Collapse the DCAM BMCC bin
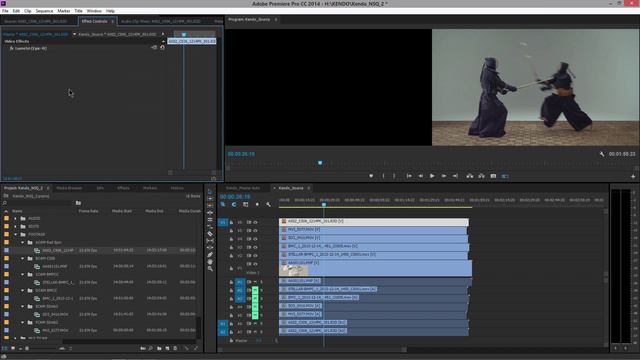This screenshot has height=360, width=640. pos(22,290)
